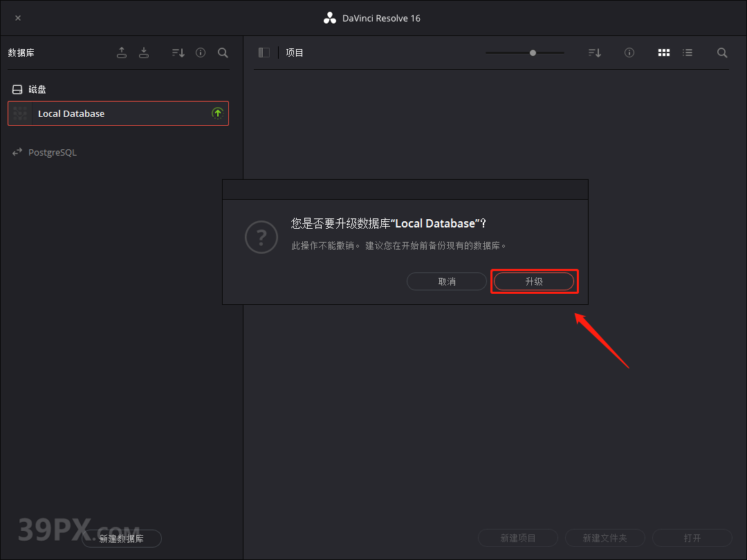Click the 新建项目 button
The image size is (747, 560).
[518, 538]
